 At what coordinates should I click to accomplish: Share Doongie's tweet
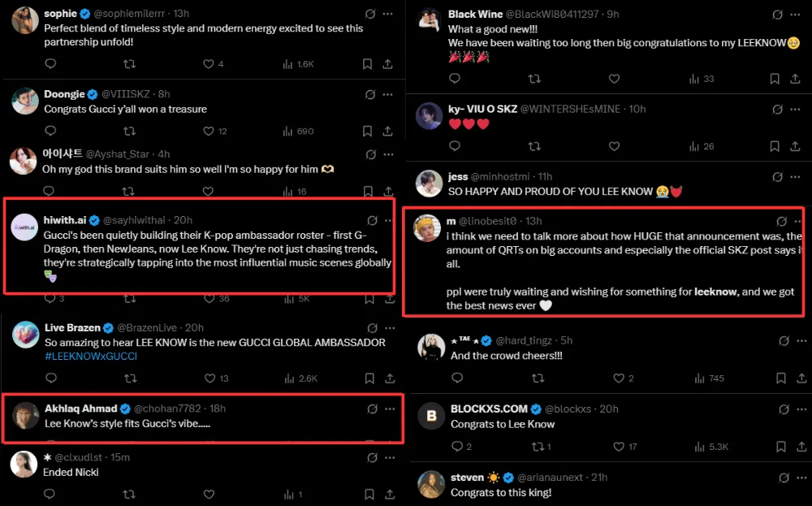tap(388, 131)
